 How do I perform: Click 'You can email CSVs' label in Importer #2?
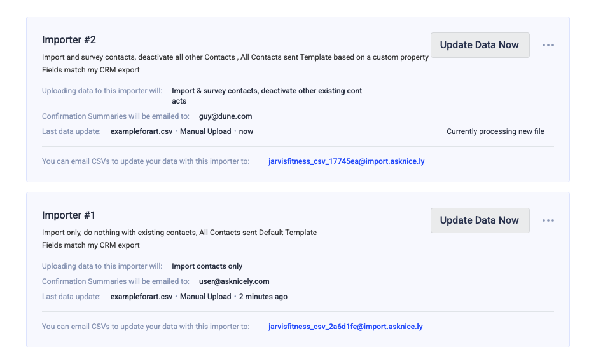pos(146,161)
